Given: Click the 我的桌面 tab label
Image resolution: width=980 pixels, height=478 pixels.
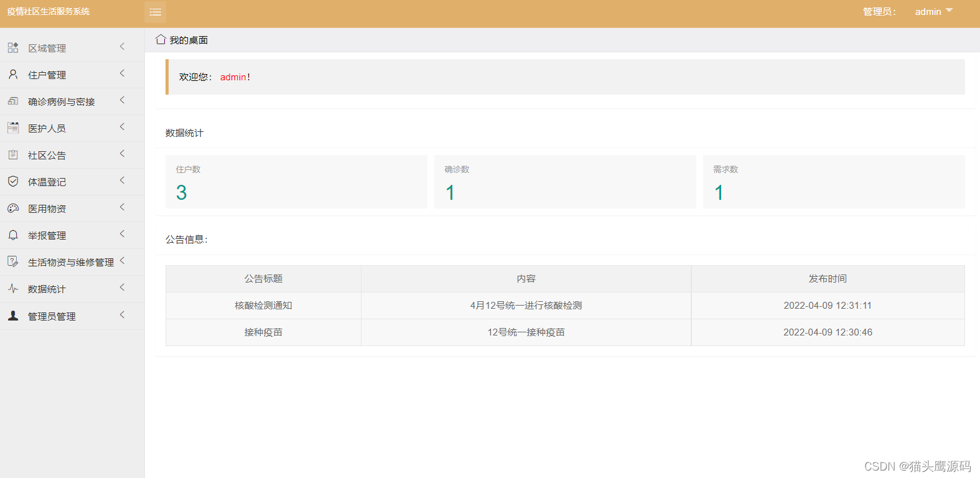Looking at the screenshot, I should point(189,40).
